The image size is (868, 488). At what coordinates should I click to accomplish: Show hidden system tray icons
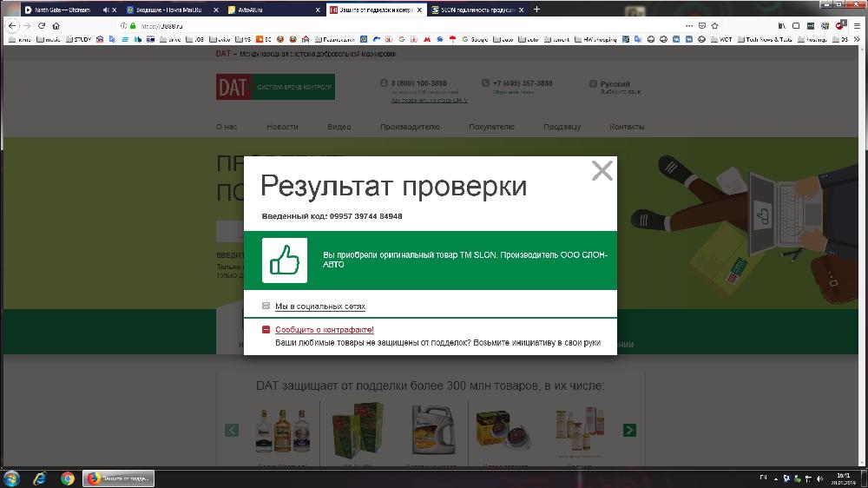pos(775,478)
